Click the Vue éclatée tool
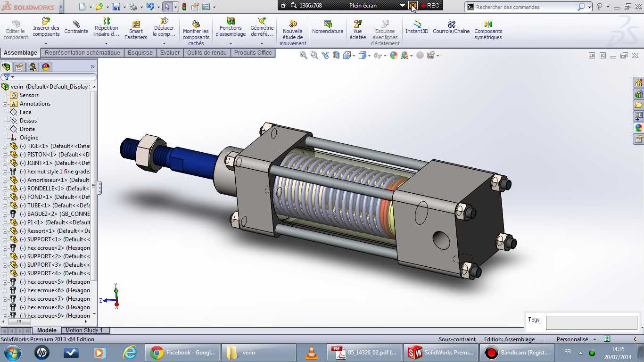644x362 pixels. (358, 30)
